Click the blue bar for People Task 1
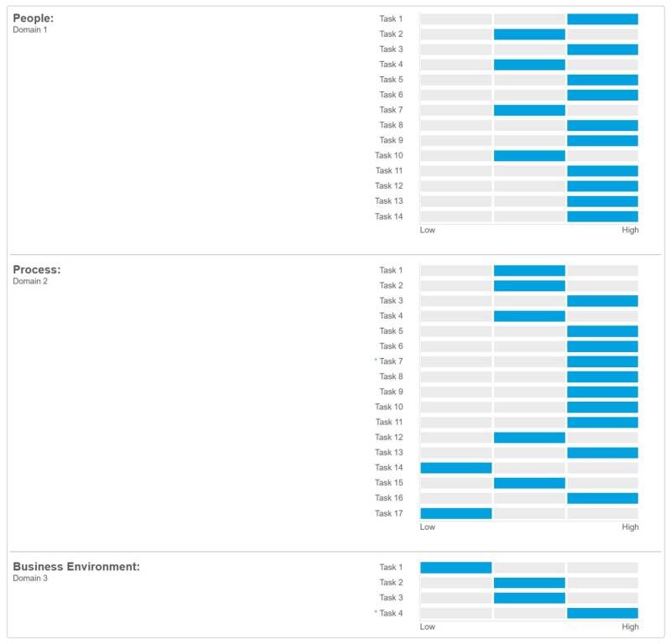Viewport: 671px width, 644px height. coord(602,19)
